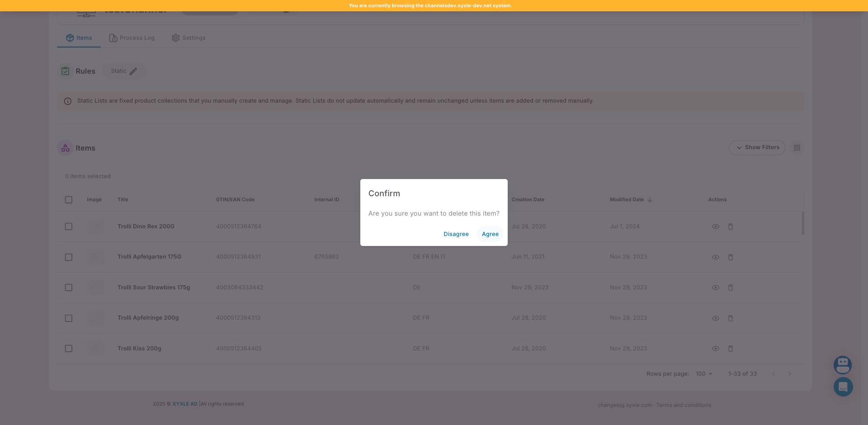Open the Settings tab
Viewport: 868px width, 425px height.
[x=189, y=38]
